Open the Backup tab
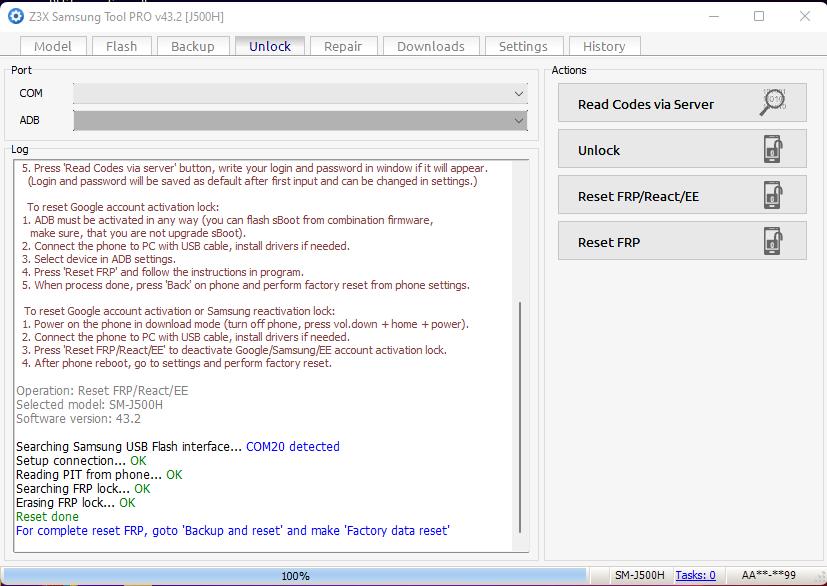 click(x=193, y=46)
